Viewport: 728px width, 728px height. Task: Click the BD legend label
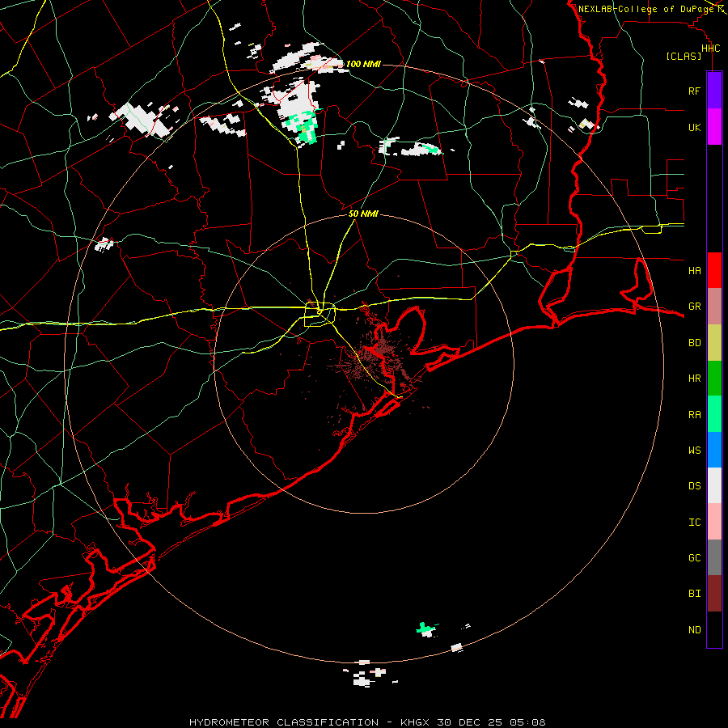(x=694, y=343)
